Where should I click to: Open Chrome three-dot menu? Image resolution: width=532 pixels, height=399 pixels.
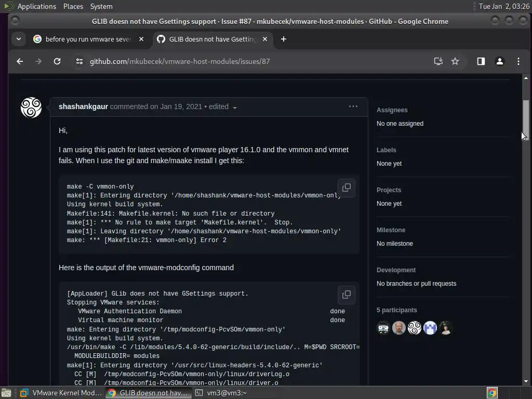coord(518,61)
